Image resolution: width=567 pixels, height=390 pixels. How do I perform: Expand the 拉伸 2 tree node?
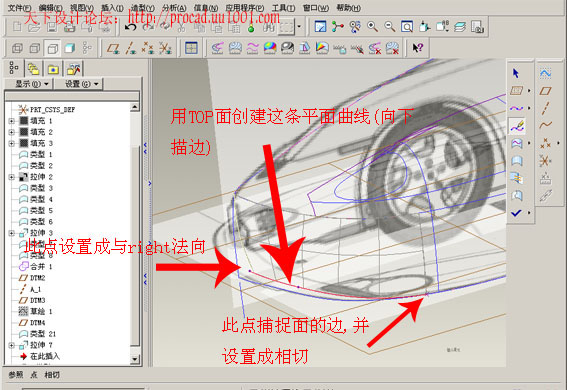point(11,177)
